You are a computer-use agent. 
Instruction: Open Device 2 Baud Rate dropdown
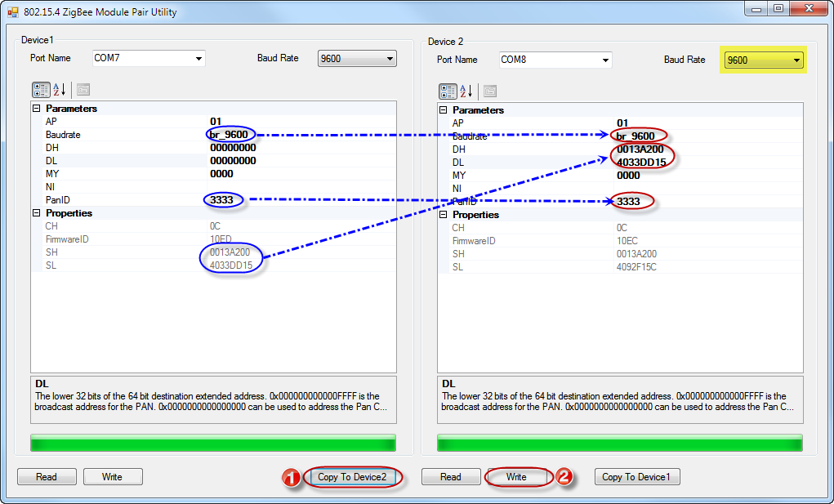pos(763,60)
